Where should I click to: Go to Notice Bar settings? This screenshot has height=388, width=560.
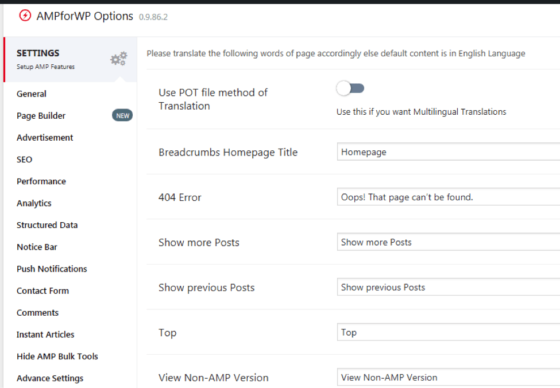pos(37,247)
